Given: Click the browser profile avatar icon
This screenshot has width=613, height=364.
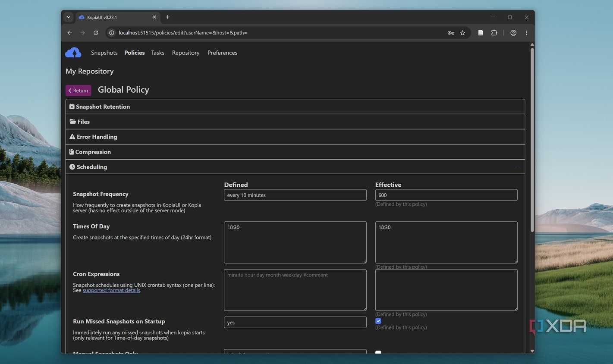Looking at the screenshot, I should 513,33.
